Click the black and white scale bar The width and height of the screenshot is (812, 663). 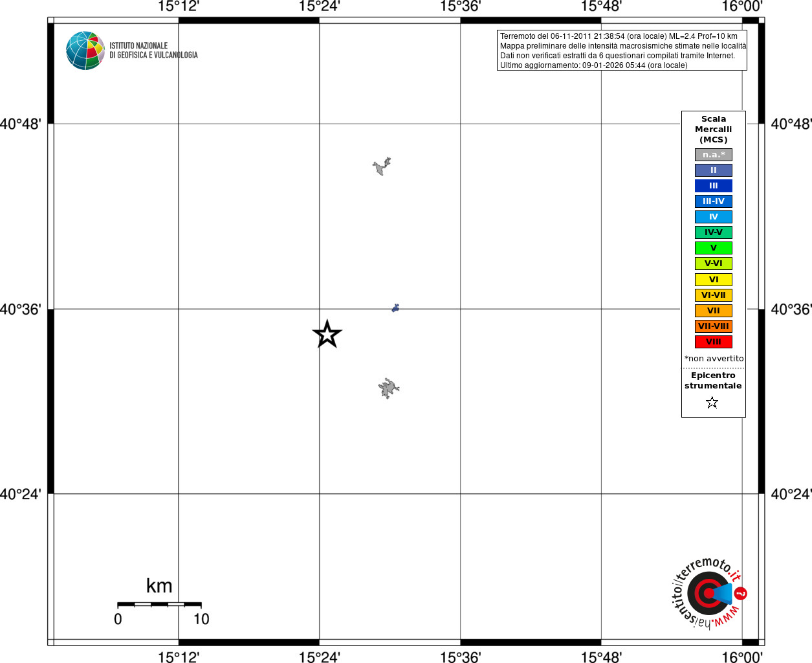159,604
